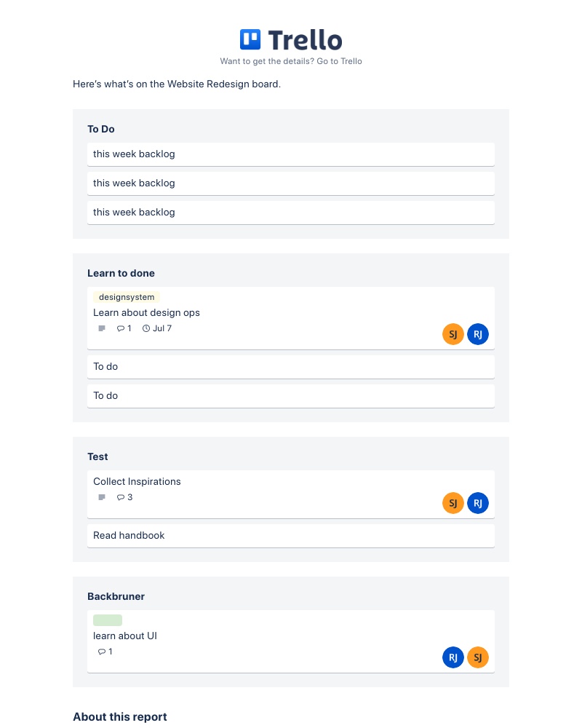
Task: Click the SJ avatar on learn about UI card
Action: point(478,657)
